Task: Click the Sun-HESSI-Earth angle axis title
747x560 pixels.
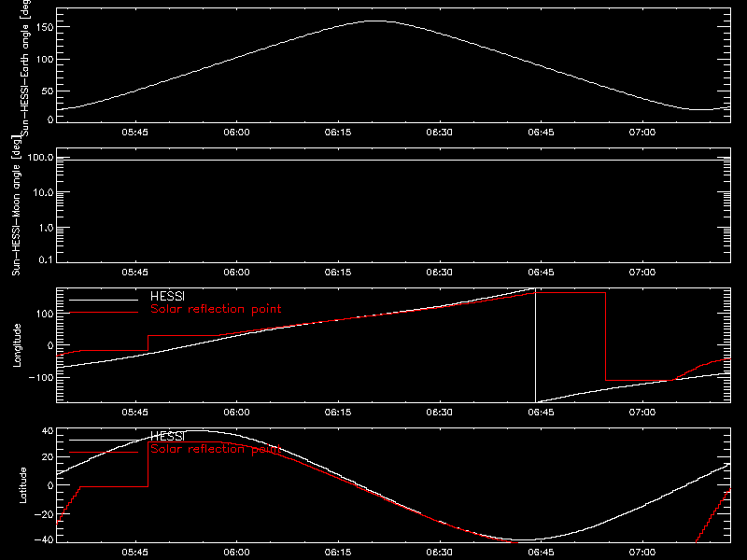Action: (25, 68)
